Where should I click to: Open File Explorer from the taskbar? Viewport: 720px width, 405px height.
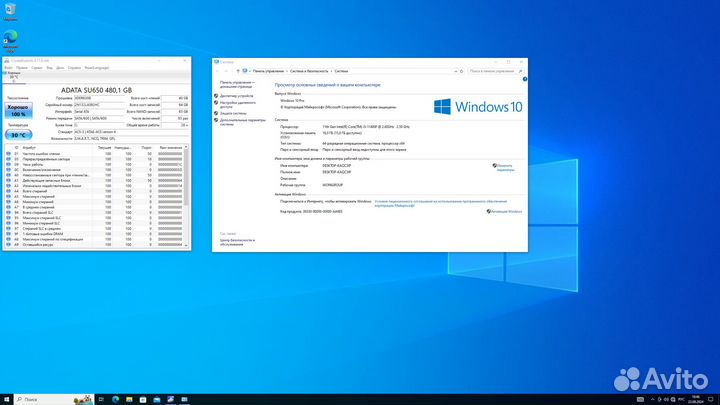129,399
